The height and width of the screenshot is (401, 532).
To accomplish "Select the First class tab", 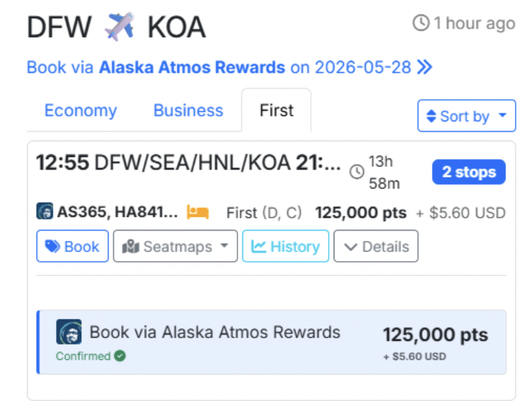I will pyautogui.click(x=277, y=111).
